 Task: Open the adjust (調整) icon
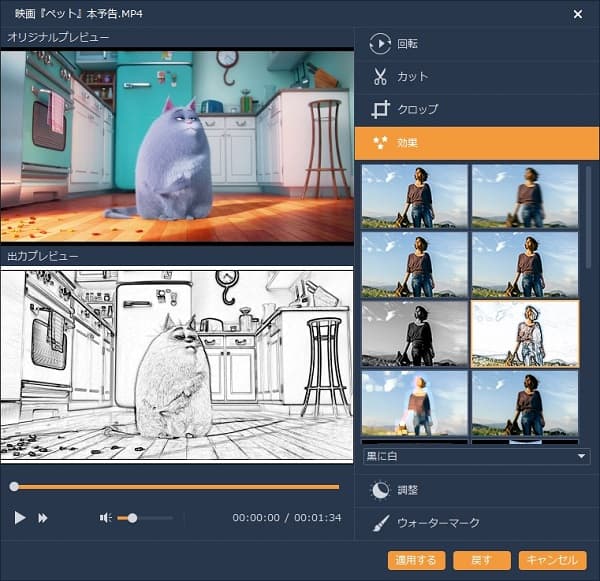coord(380,490)
